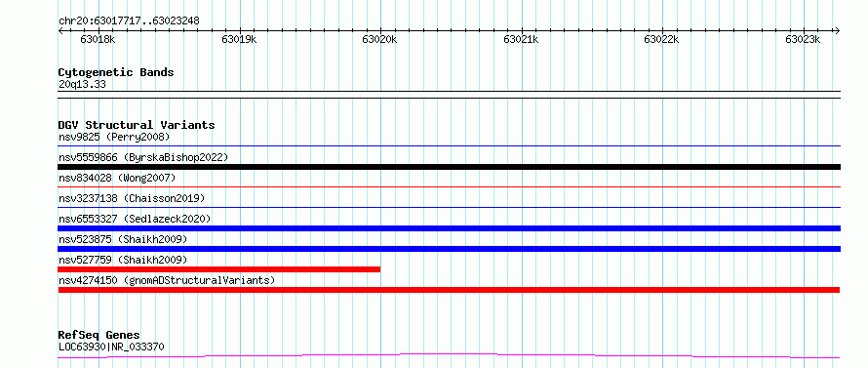Click the Cytogenetic Bands track title
Image resolution: width=868 pixels, height=368 pixels.
pyautogui.click(x=116, y=72)
